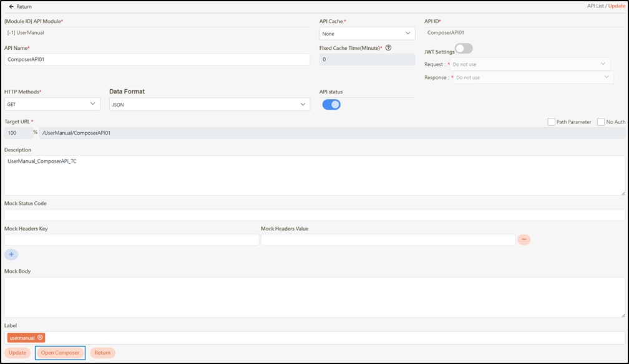Remove the usermanual label tag

pyautogui.click(x=41, y=338)
